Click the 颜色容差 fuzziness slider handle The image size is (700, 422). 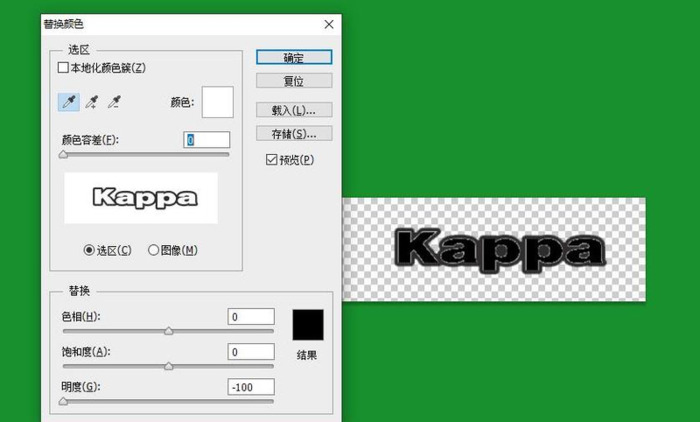[x=64, y=155]
